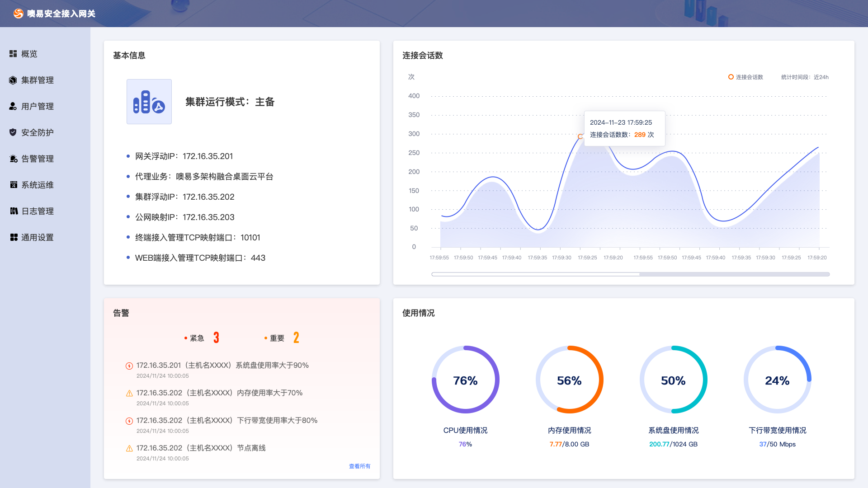Click the memory usage 56% gauge
This screenshot has height=488, width=868.
pyautogui.click(x=569, y=380)
